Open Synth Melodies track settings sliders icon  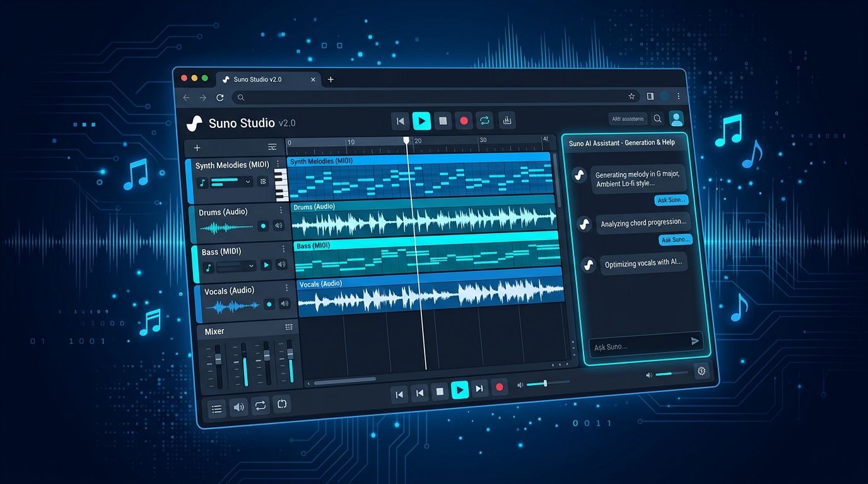click(x=263, y=181)
